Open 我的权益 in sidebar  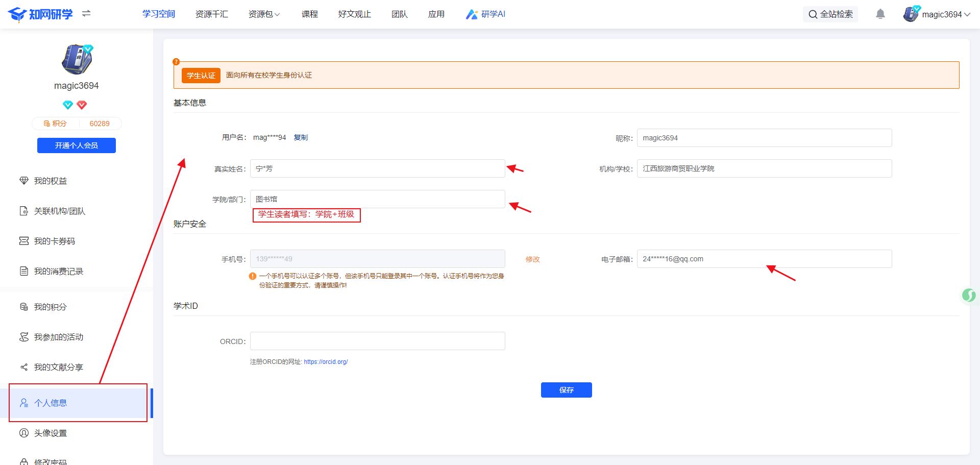[x=51, y=181]
